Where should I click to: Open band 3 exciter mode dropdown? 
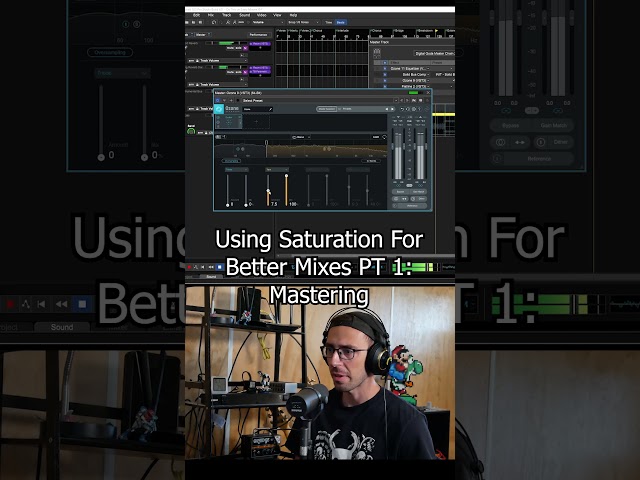(318, 169)
